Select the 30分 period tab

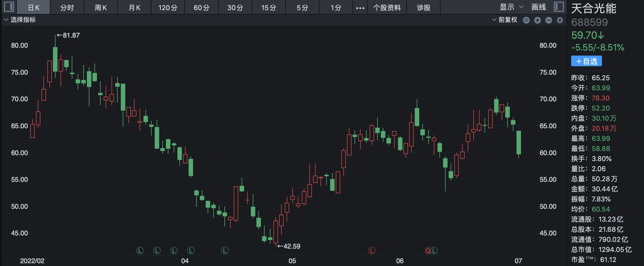pyautogui.click(x=235, y=8)
